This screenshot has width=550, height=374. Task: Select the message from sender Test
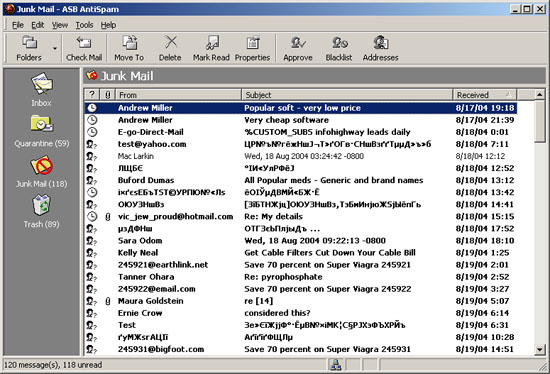tap(301, 325)
